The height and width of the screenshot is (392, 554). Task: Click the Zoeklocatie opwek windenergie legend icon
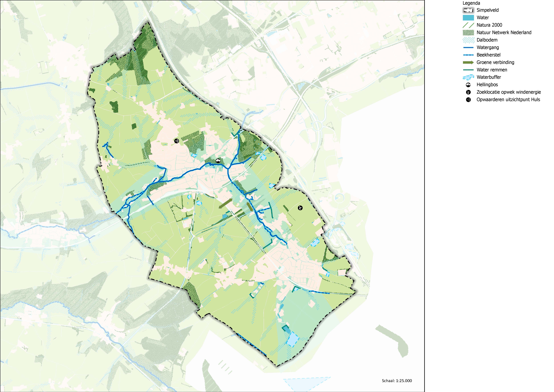tap(468, 92)
